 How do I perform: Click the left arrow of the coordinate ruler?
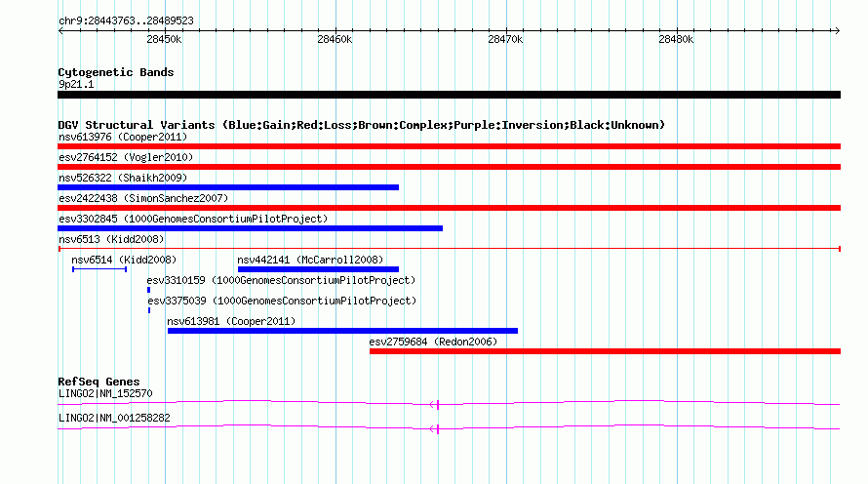(60, 30)
